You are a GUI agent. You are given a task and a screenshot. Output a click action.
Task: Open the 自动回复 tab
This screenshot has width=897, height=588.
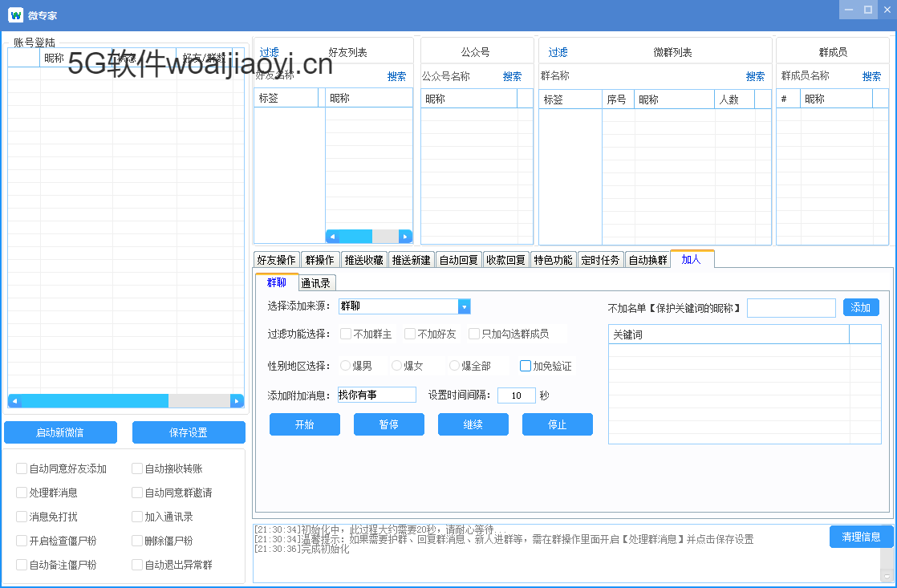459,260
